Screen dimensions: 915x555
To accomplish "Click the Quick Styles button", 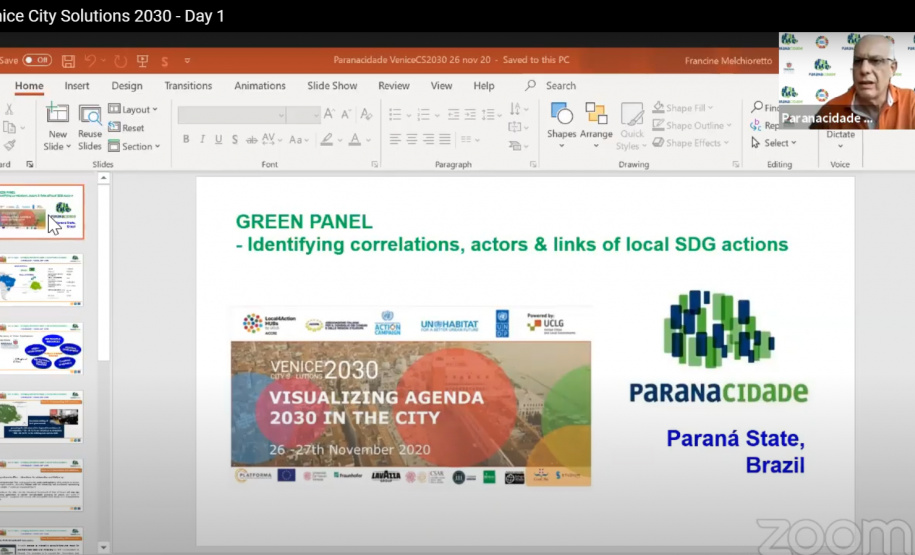I will click(x=631, y=127).
